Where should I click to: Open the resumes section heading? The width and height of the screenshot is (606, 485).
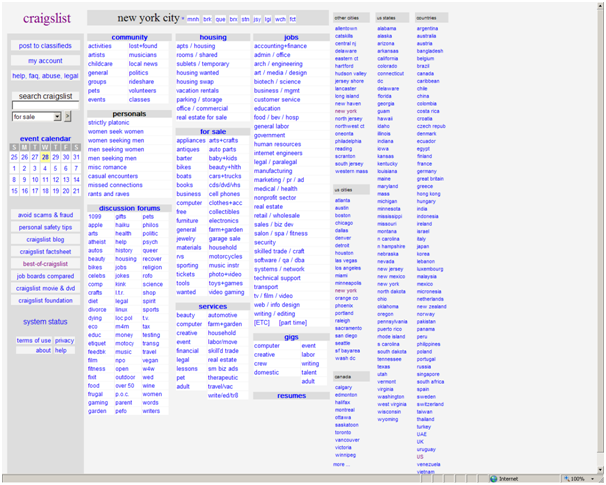291,396
